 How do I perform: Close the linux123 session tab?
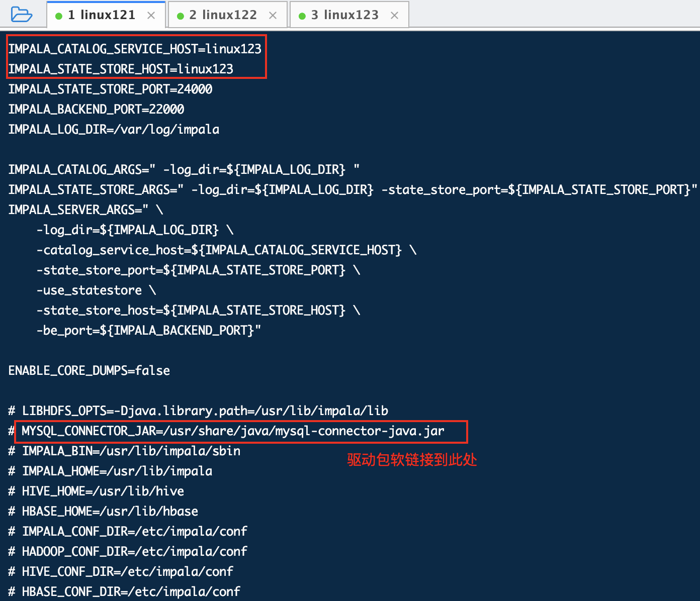click(394, 16)
